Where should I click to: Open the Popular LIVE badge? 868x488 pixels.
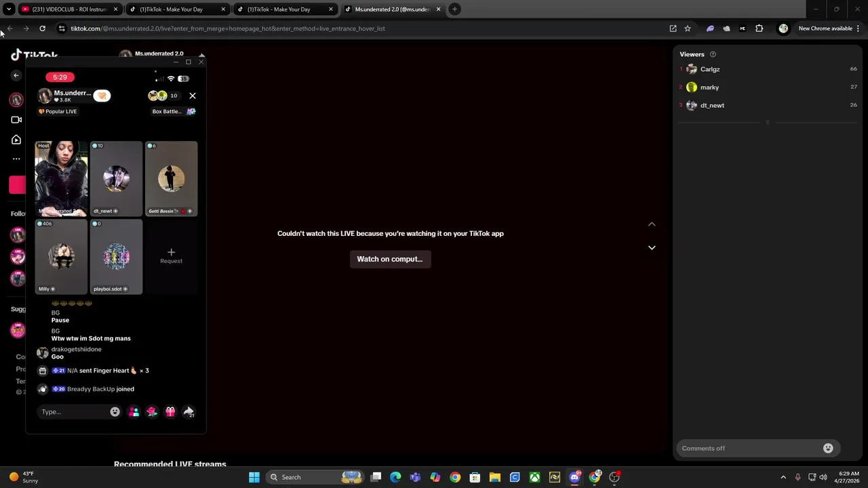[58, 111]
